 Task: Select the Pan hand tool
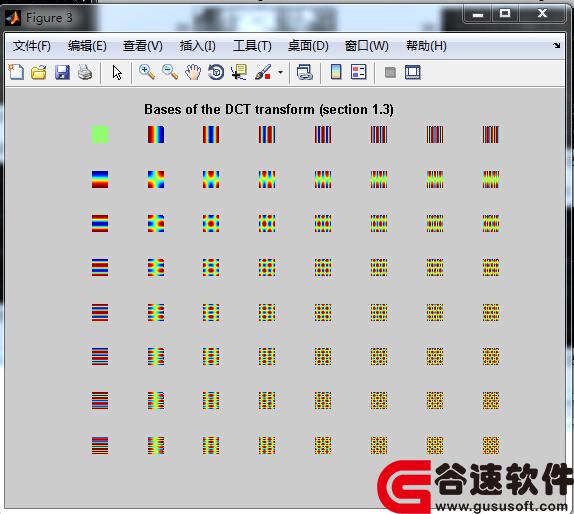(x=193, y=72)
